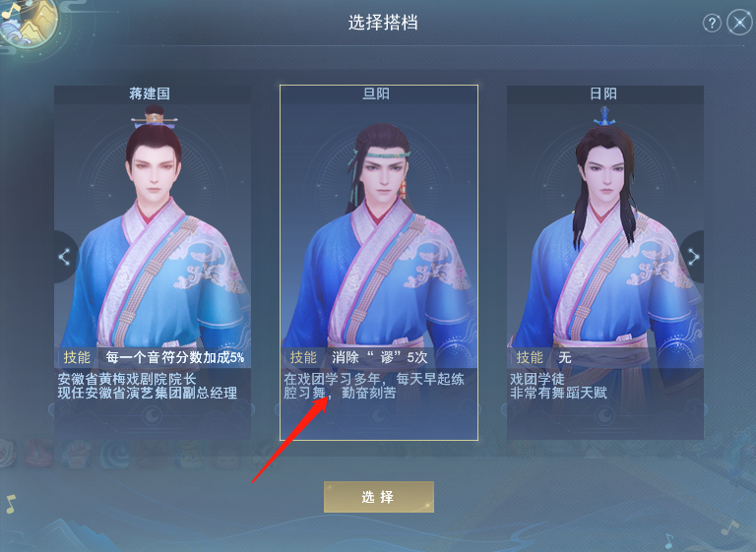The height and width of the screenshot is (552, 756).
Task: Click the moon emblem below 蒋建国 card
Action: tap(153, 414)
